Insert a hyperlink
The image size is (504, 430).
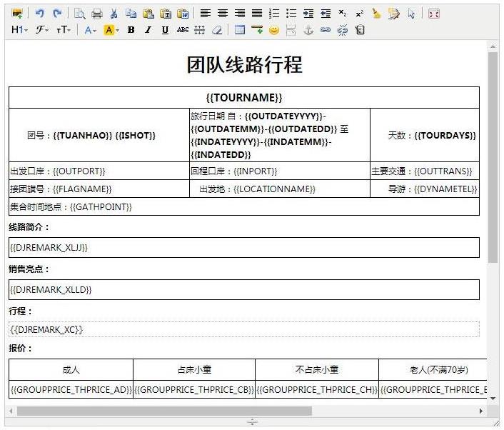coord(326,30)
